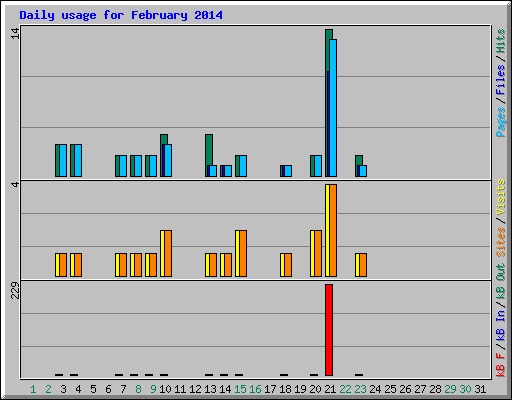Click the 'Sites' legend label

click(x=500, y=242)
